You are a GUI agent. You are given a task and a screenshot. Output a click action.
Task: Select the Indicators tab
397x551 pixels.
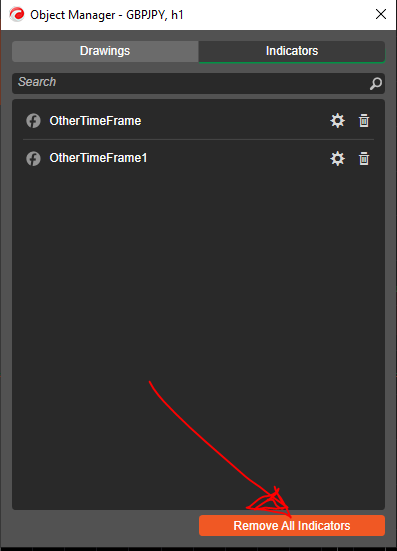[x=292, y=51]
